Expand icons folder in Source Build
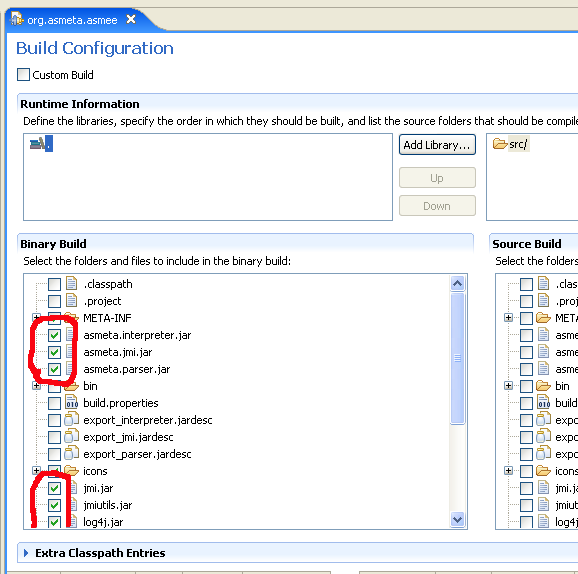This screenshot has height=574, width=578. click(508, 470)
